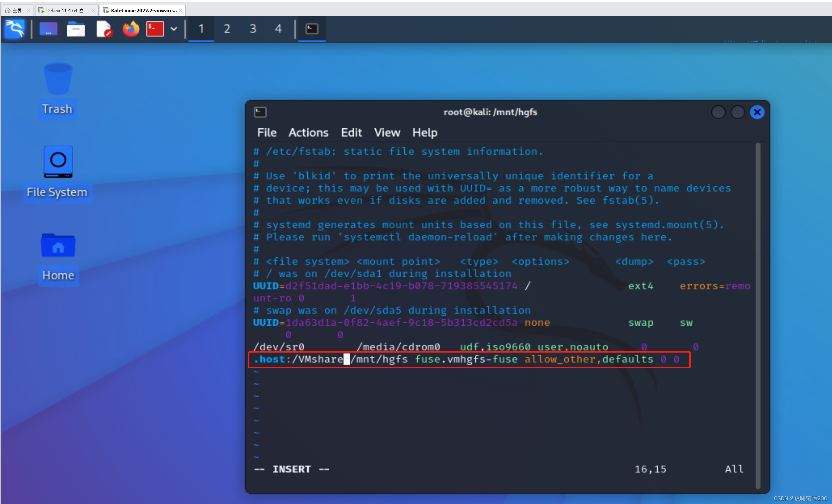The height and width of the screenshot is (504, 832).
Task: Click terminal window icon in taskbar
Action: tap(311, 29)
